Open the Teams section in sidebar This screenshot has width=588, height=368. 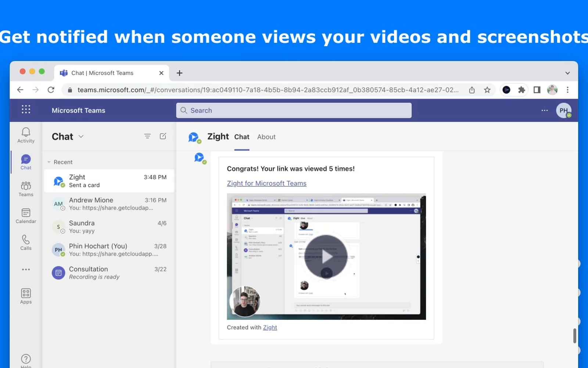[26, 189]
